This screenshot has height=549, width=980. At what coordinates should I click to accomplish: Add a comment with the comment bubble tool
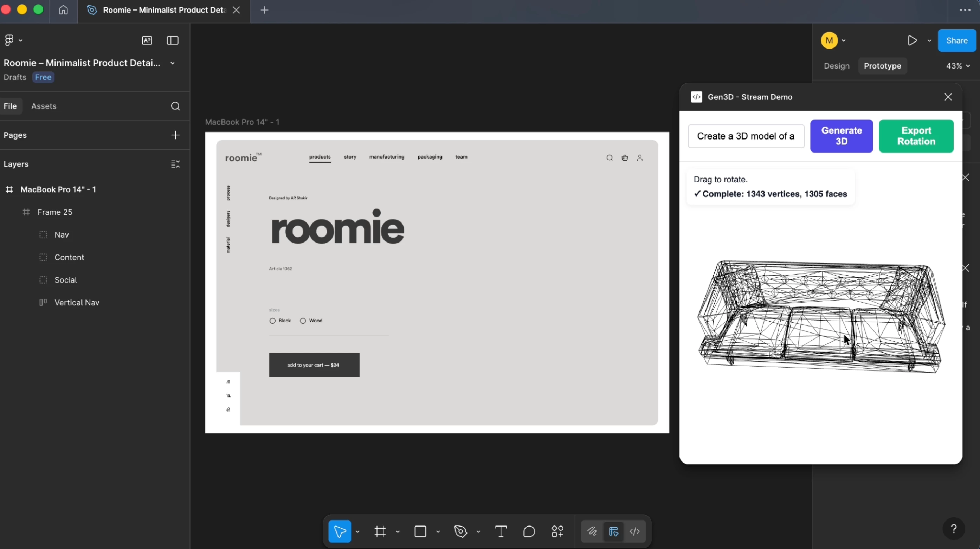click(529, 531)
